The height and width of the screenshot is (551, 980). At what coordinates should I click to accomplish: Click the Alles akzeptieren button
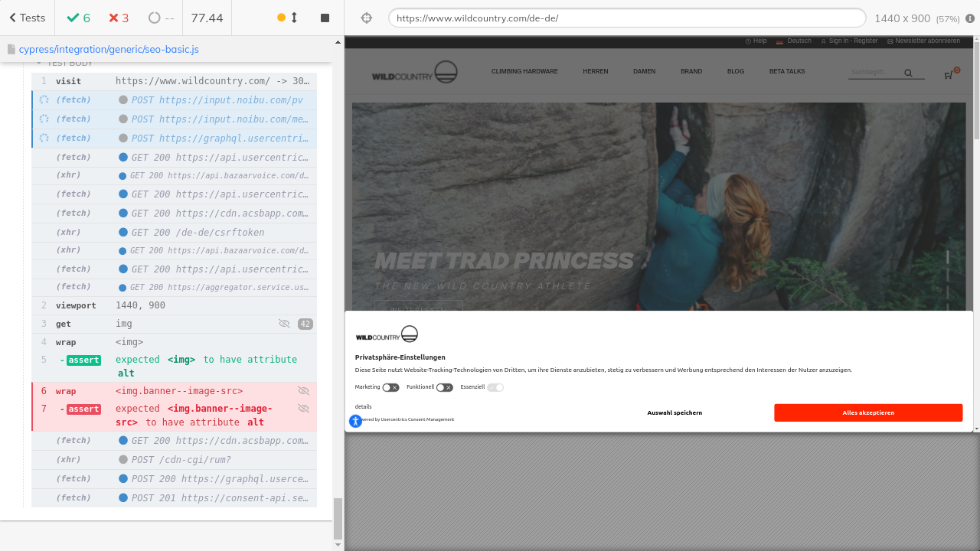(x=867, y=412)
